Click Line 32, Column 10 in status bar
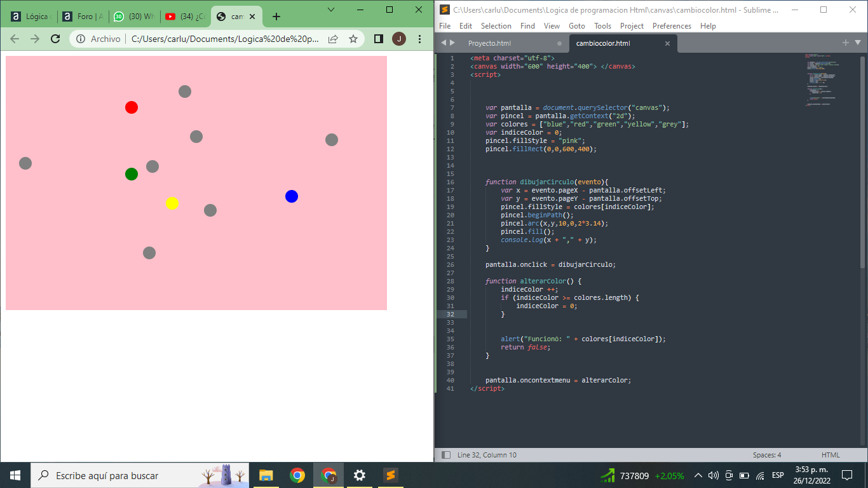Image resolution: width=868 pixels, height=488 pixels. [487, 455]
